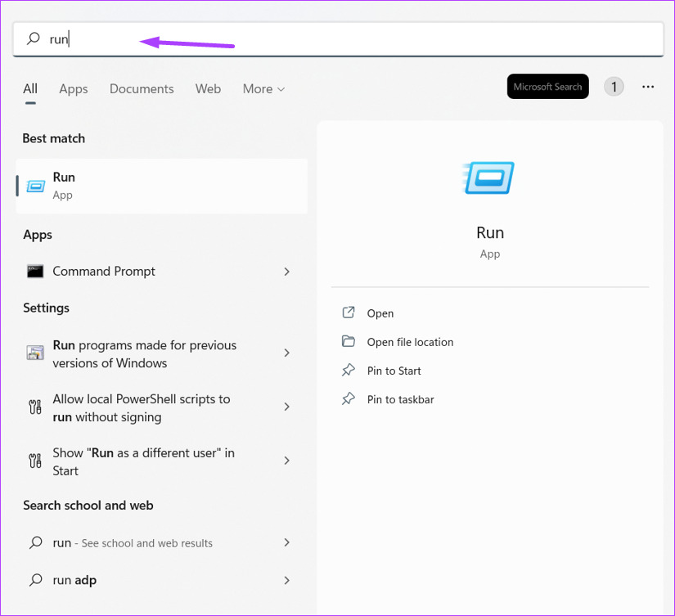Expand chevron for run school and web results
The image size is (675, 616).
click(x=286, y=542)
